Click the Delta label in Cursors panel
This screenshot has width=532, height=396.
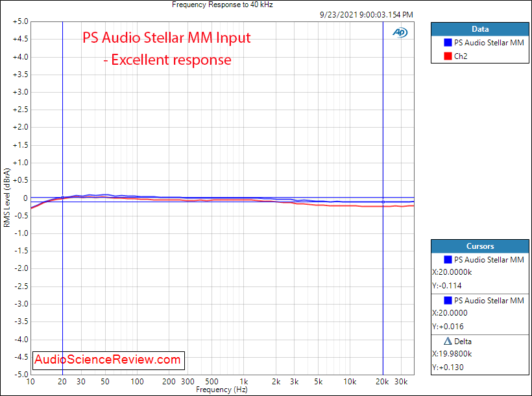(463, 341)
